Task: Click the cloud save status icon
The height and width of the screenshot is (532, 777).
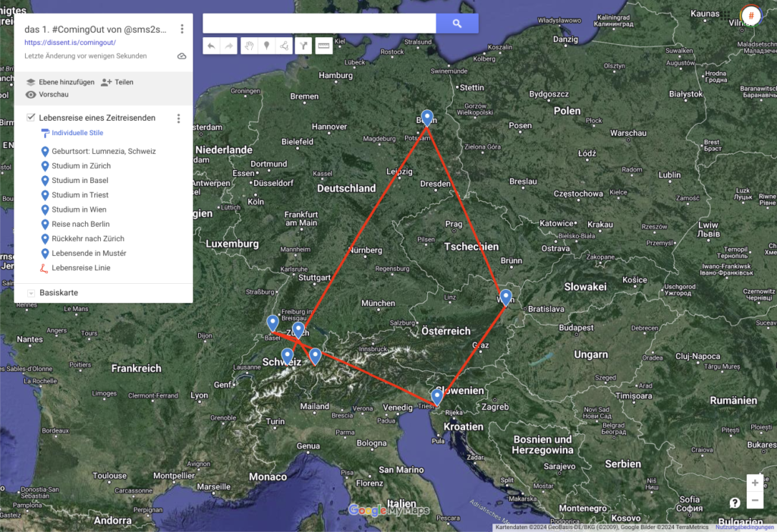Action: [x=181, y=56]
